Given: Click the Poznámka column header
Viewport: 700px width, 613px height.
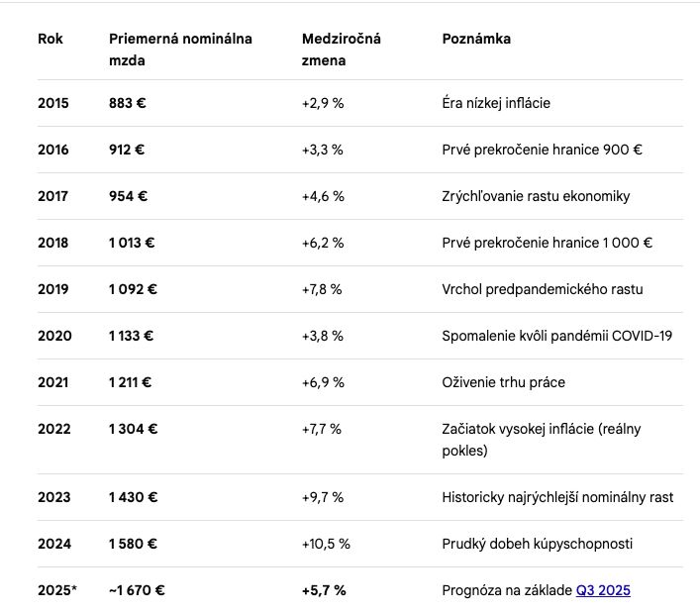Looking at the screenshot, I should [476, 39].
